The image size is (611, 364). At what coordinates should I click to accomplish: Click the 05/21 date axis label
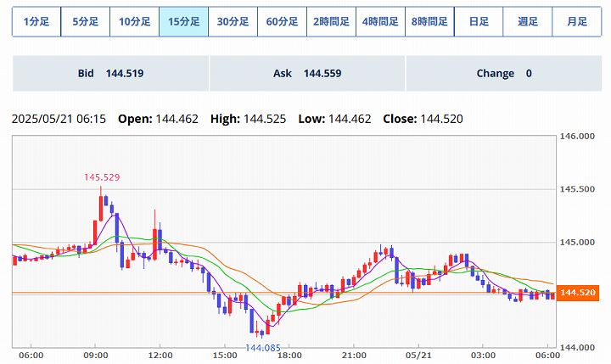click(x=418, y=356)
